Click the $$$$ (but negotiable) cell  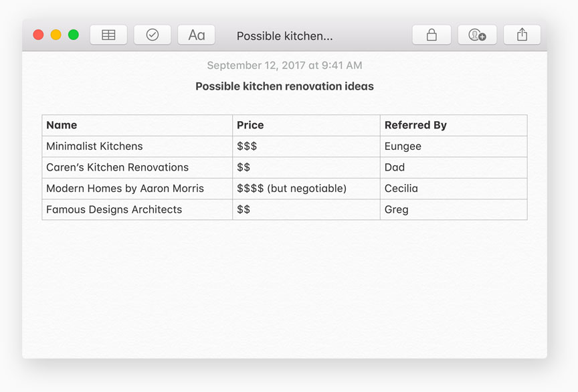coord(306,189)
